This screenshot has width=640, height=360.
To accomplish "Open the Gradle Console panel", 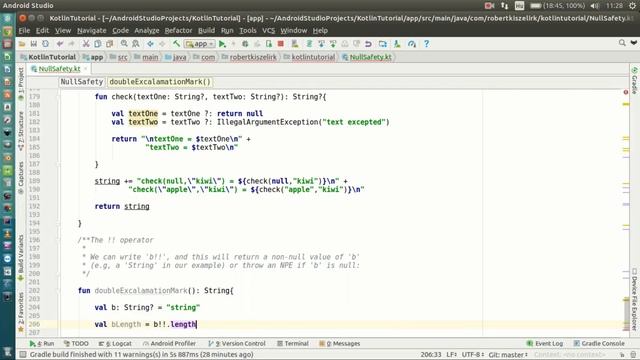I will (x=599, y=344).
